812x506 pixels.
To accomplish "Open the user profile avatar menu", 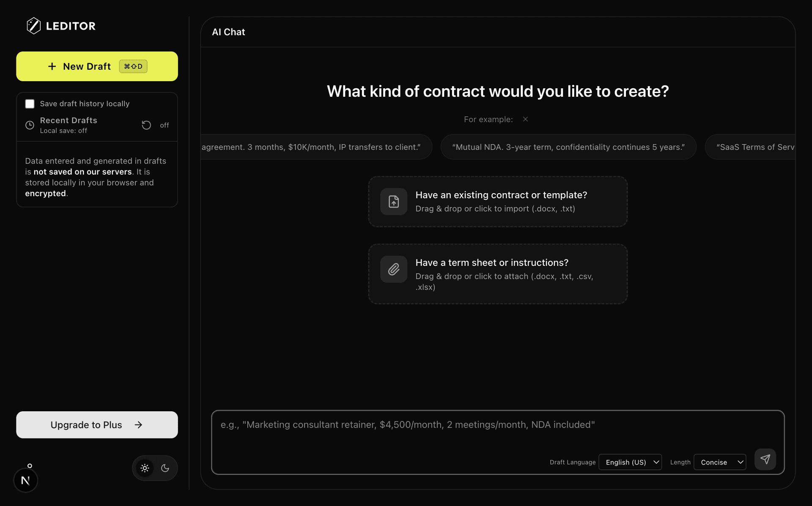I will (x=25, y=480).
